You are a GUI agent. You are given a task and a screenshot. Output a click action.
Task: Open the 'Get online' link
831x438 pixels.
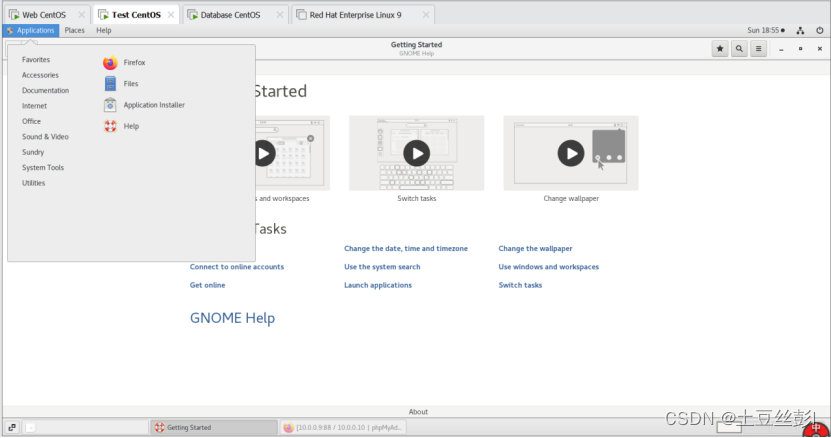208,285
